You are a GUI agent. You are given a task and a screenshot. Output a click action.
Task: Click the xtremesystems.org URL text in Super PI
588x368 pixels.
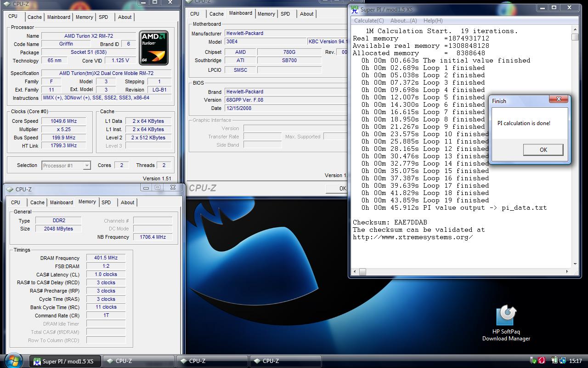(x=413, y=237)
